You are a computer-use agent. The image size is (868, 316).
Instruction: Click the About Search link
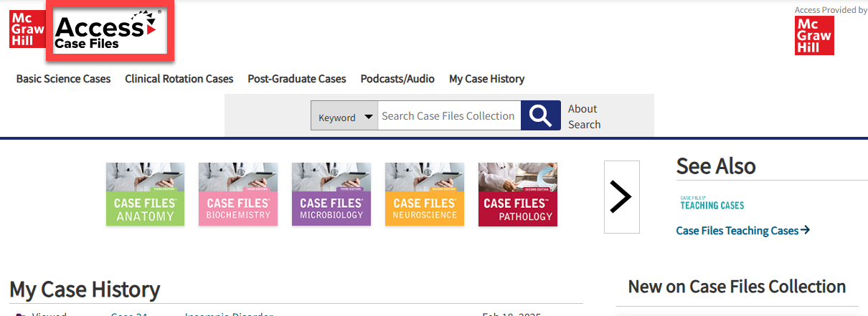coord(584,116)
